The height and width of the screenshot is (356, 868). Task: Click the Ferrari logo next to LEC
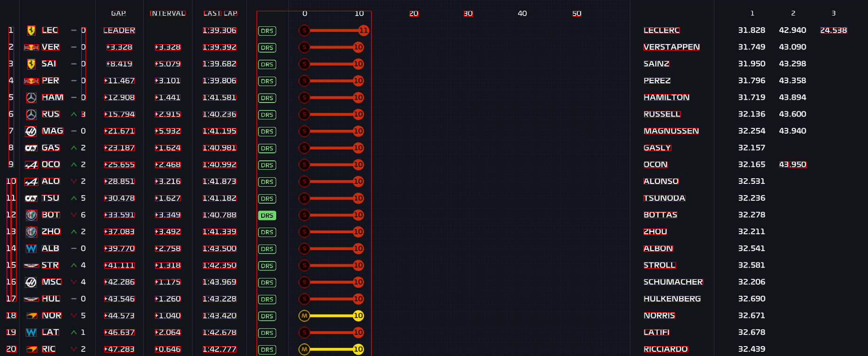[x=31, y=31]
